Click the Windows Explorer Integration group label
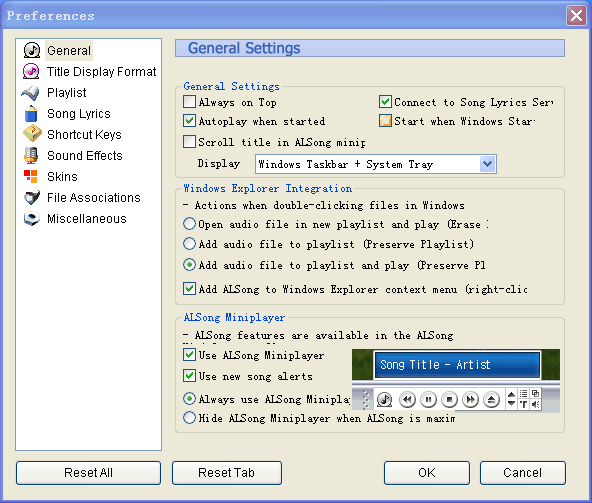 [x=268, y=188]
